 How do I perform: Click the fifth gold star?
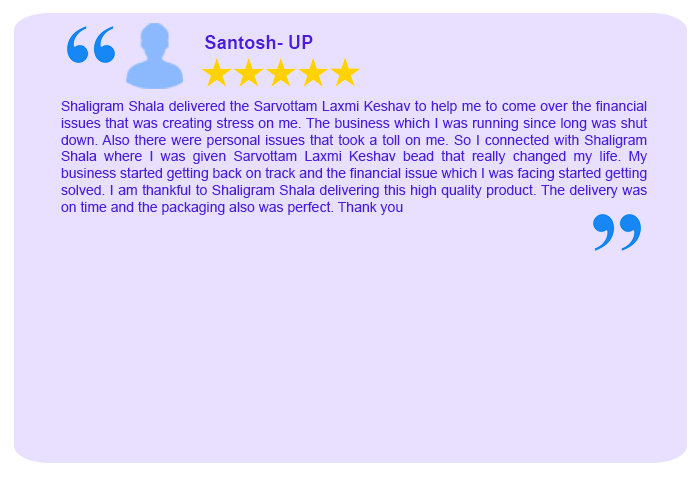(x=345, y=72)
